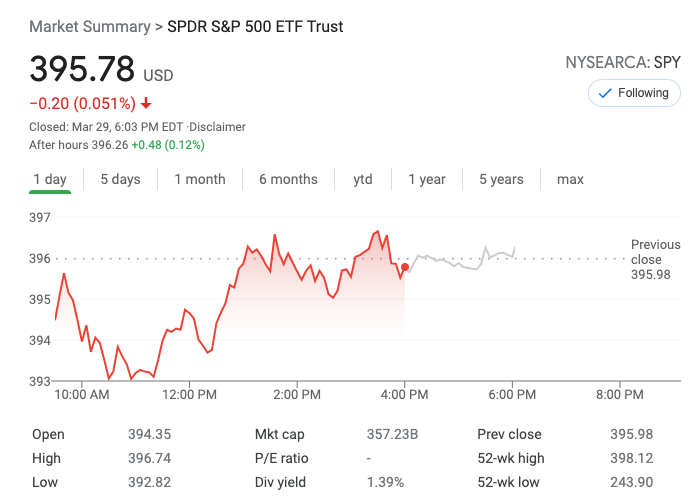Click the red closing price dot

(x=404, y=267)
